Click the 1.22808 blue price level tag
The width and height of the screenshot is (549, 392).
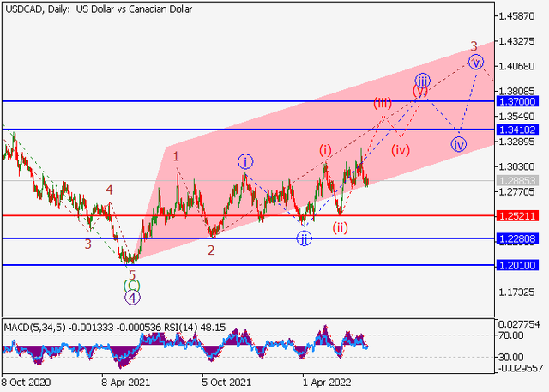pyautogui.click(x=517, y=238)
